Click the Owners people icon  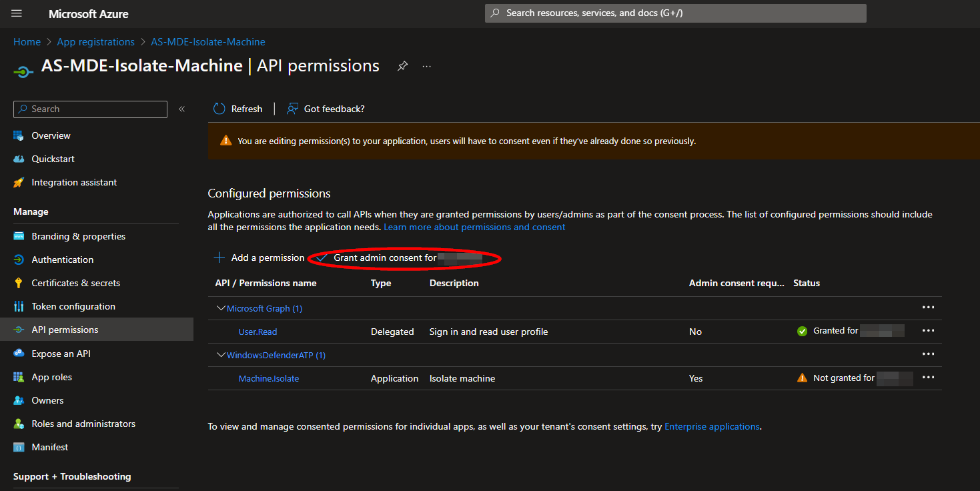coord(19,400)
